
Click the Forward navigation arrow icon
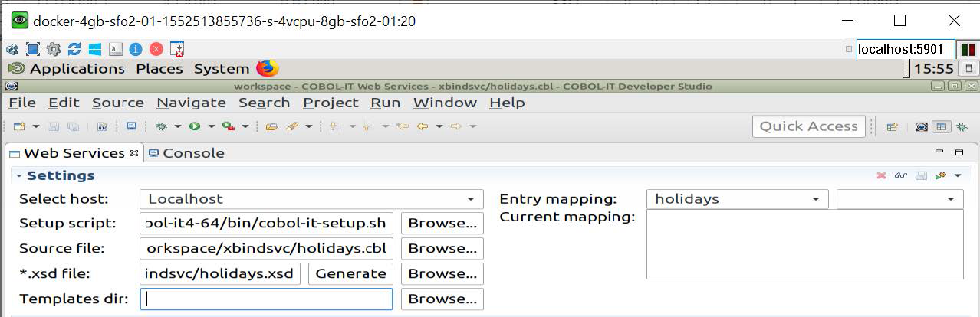tap(455, 126)
